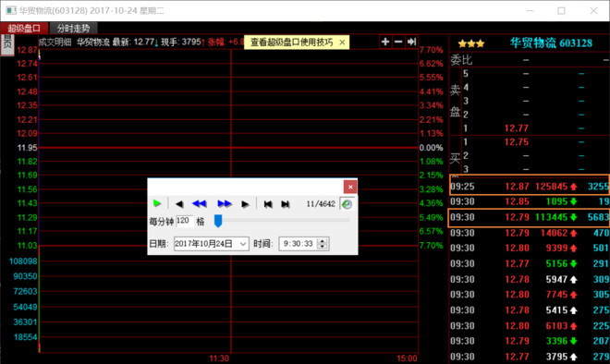
Task: Select the trade row with volume 14062
Action: tap(530, 233)
